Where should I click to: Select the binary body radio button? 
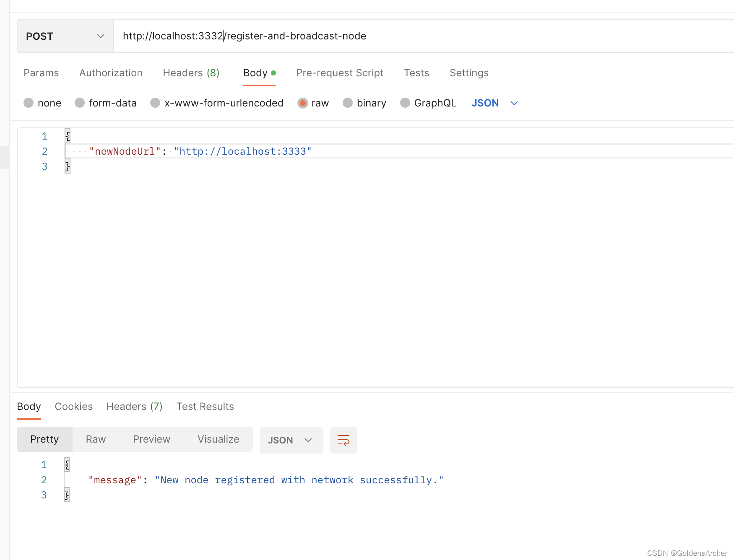tap(348, 103)
